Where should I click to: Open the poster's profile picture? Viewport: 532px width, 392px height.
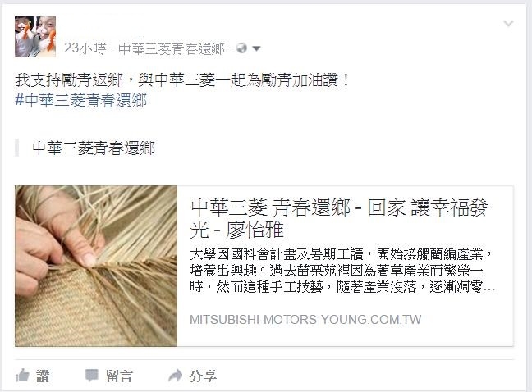tap(35, 37)
